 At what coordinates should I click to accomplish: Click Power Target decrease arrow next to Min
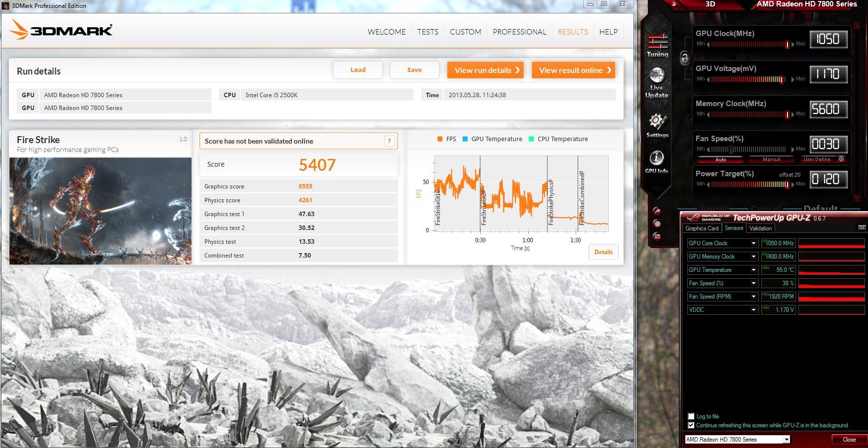pyautogui.click(x=708, y=185)
